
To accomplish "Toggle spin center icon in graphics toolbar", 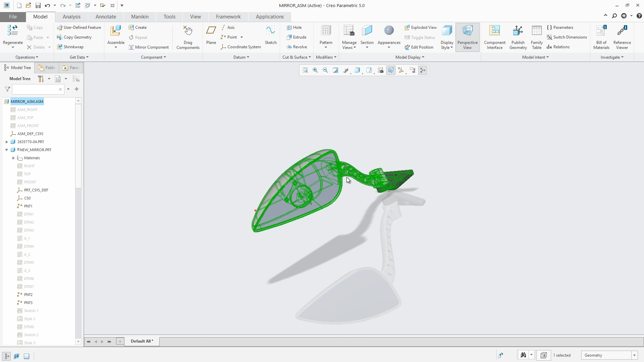I will point(423,70).
